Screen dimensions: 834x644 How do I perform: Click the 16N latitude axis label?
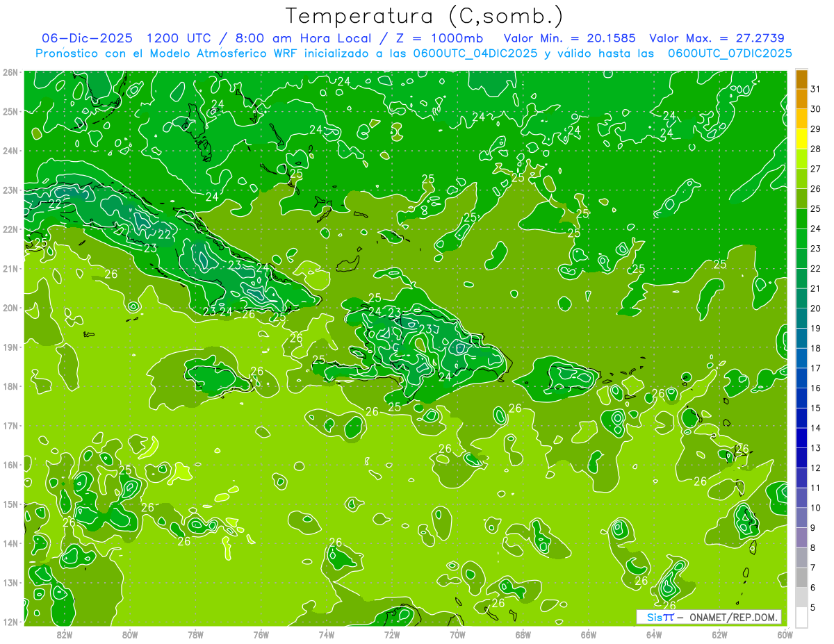pos(10,465)
